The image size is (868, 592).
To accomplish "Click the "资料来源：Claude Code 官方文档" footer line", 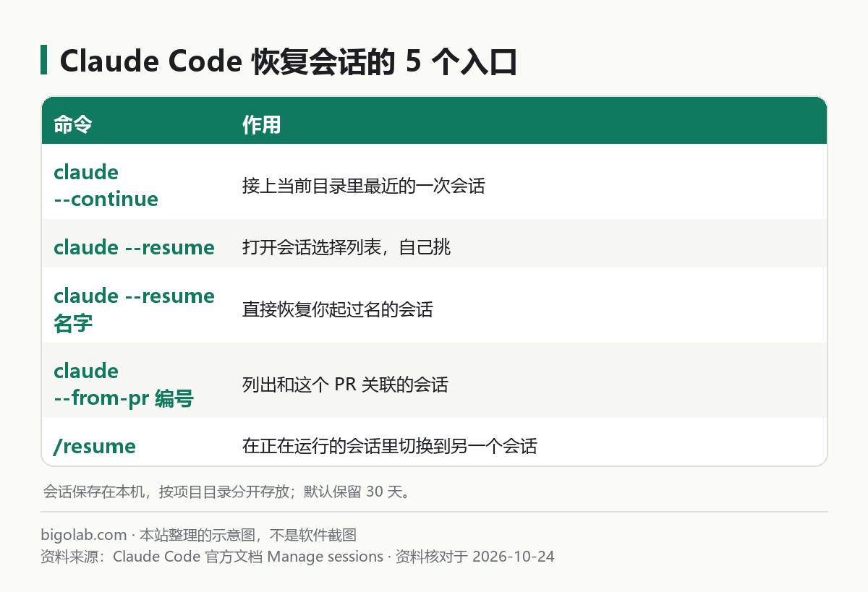I will (298, 557).
